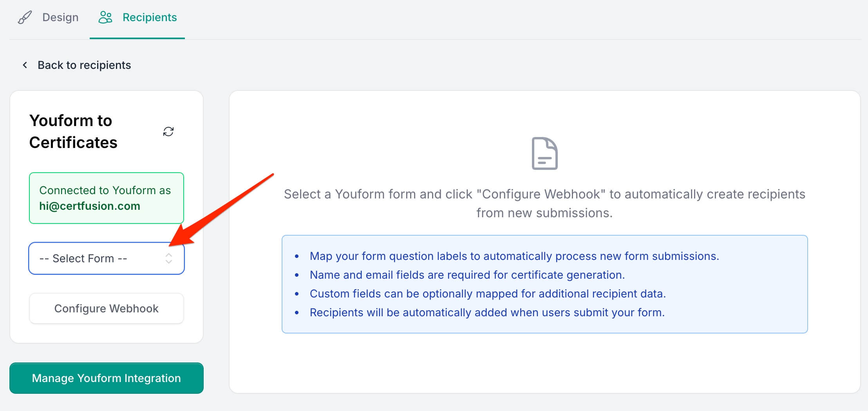Switch to the Design tab
868x411 pixels.
point(48,18)
